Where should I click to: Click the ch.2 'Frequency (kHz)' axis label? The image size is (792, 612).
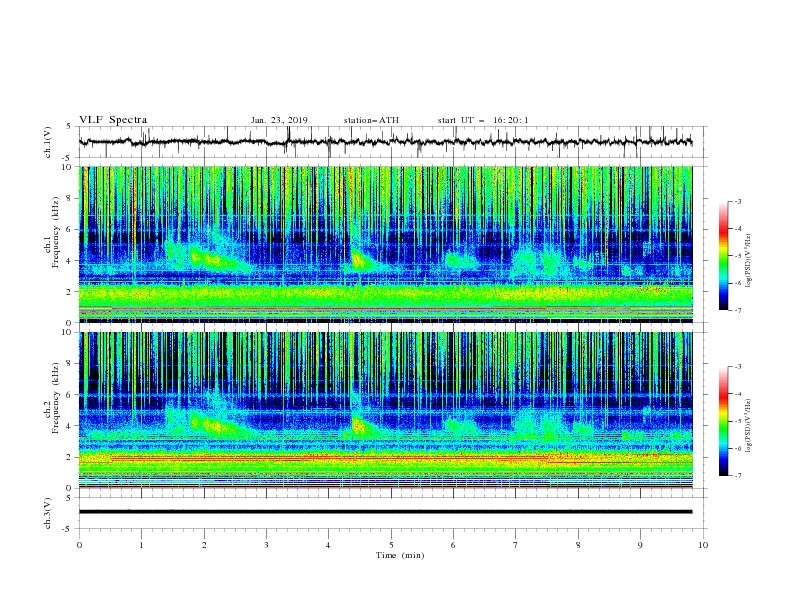pos(55,398)
